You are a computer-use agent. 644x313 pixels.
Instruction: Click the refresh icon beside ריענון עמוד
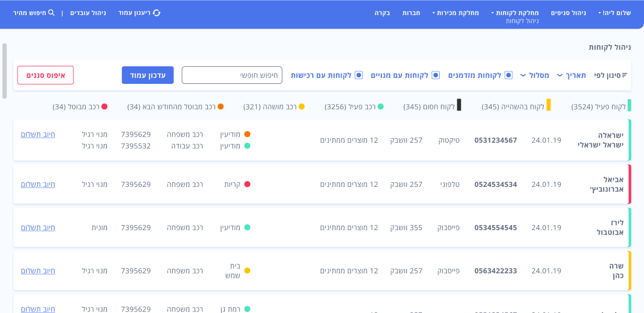pos(156,13)
